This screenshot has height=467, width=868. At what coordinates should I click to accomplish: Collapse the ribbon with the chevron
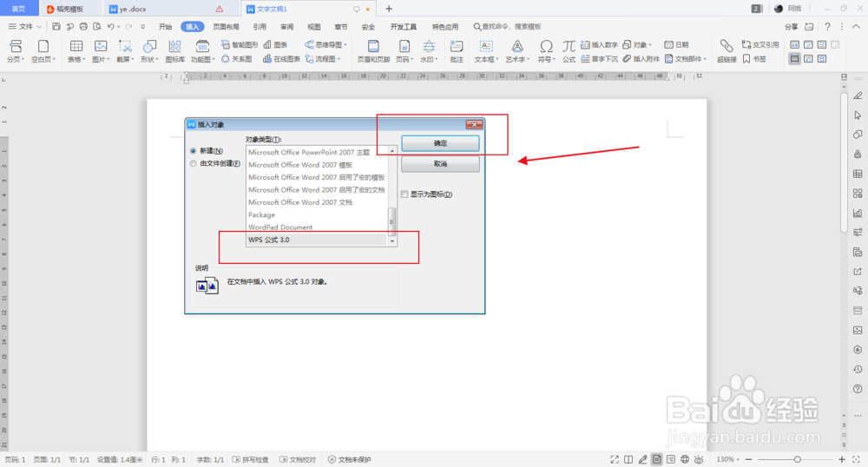coord(856,27)
